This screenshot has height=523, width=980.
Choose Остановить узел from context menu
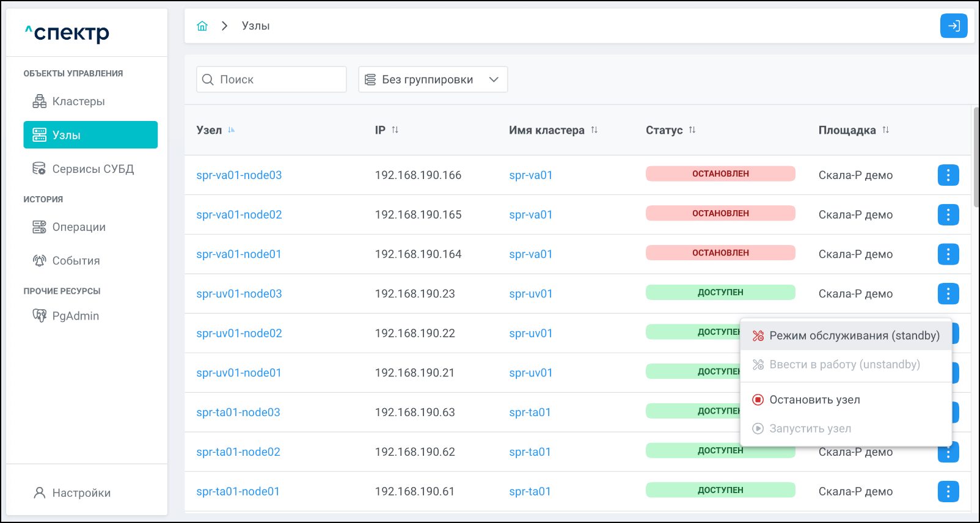pyautogui.click(x=814, y=400)
